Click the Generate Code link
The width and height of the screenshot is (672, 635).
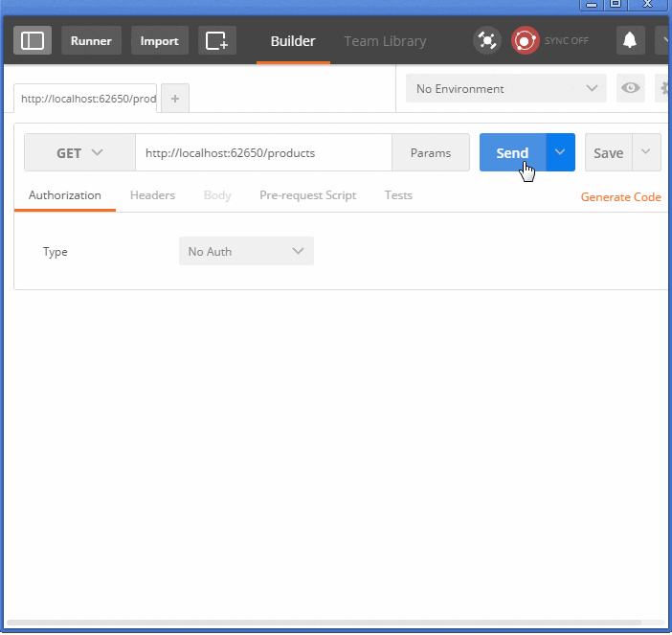point(620,197)
